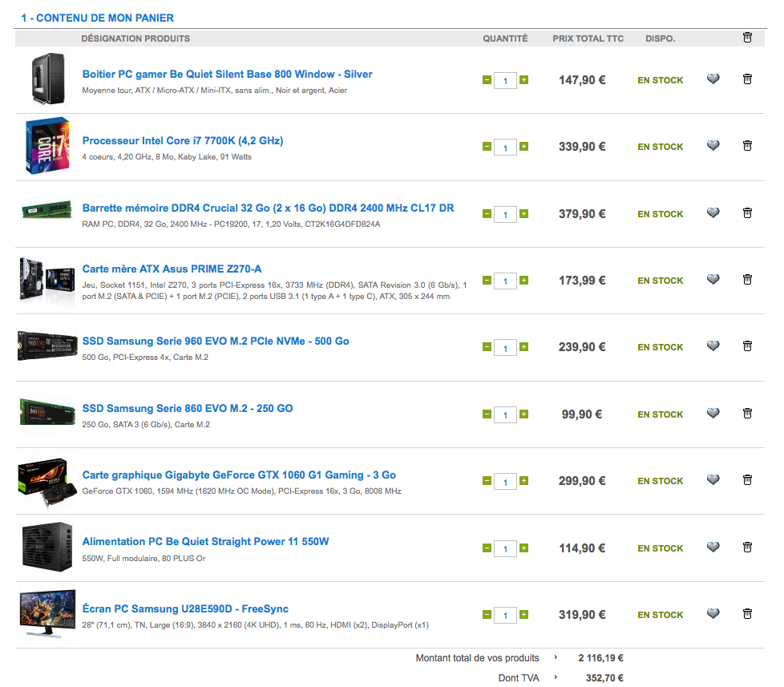Add Samsung 960 EVO SSD to wishlist

click(713, 346)
